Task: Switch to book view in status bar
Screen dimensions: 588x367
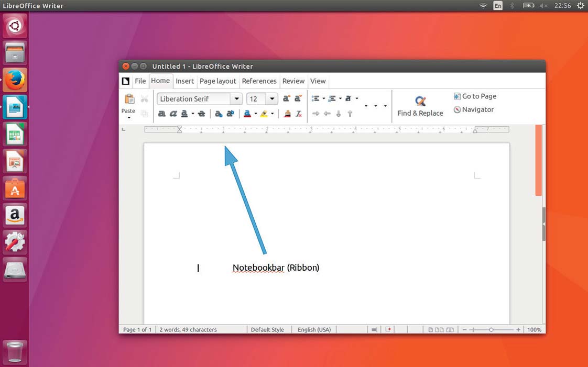Action: click(x=450, y=329)
